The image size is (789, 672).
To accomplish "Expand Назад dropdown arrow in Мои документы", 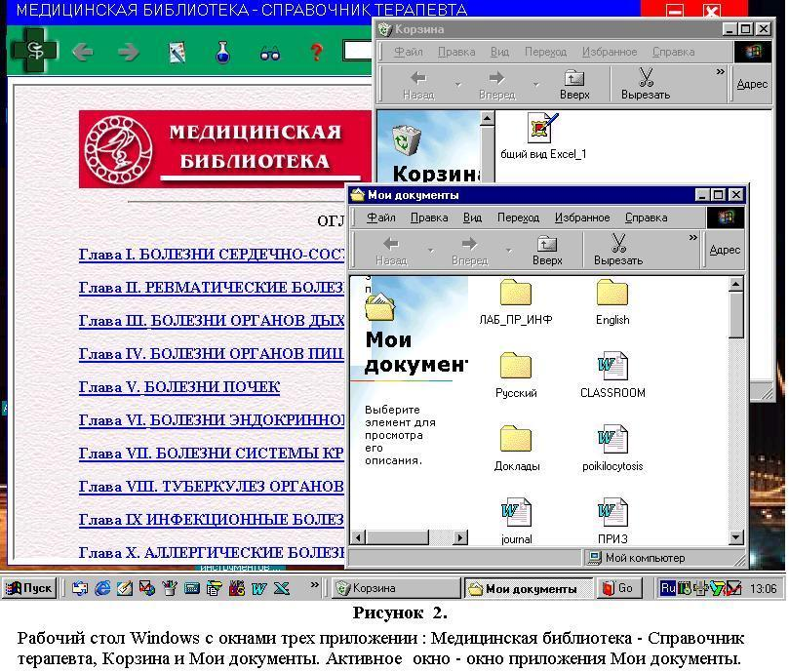I will (x=431, y=251).
